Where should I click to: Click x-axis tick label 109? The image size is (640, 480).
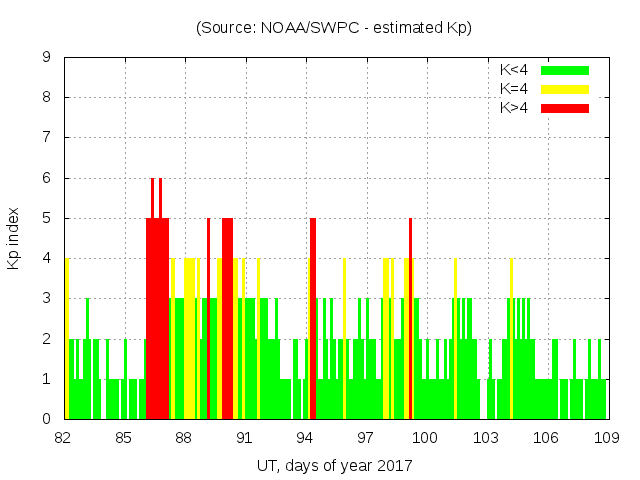(606, 438)
